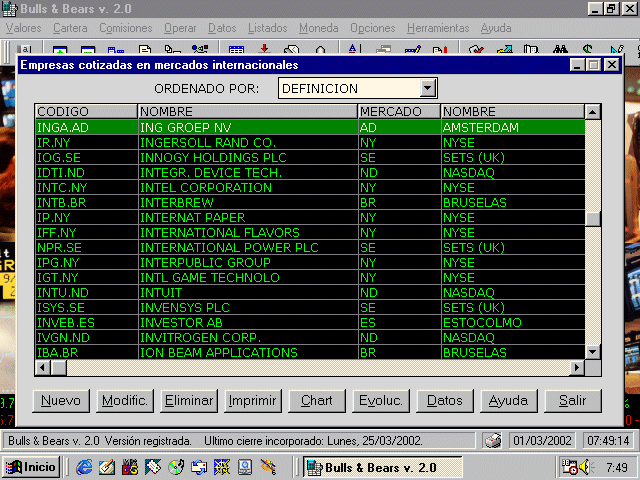Open the Comisiones menu
The image size is (640, 480).
[126, 28]
